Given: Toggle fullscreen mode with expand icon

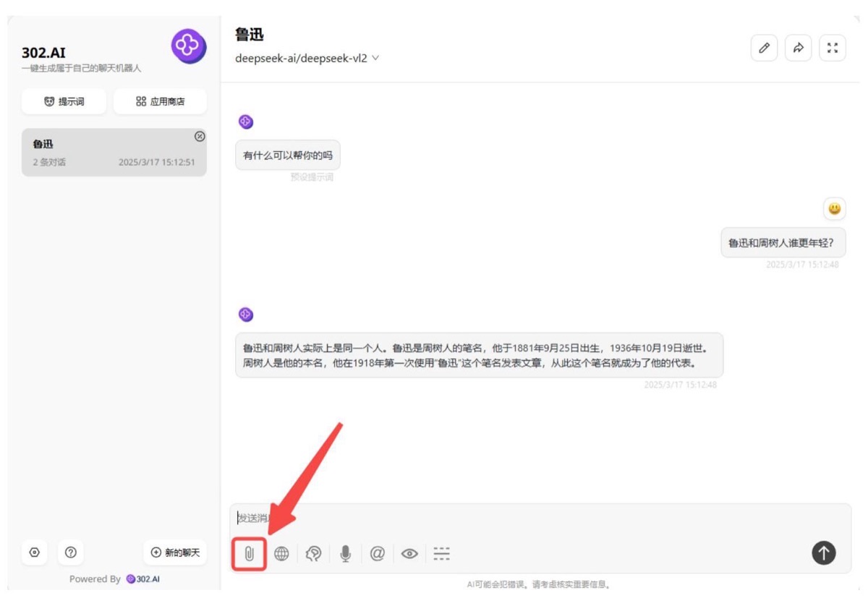Looking at the screenshot, I should (x=833, y=48).
